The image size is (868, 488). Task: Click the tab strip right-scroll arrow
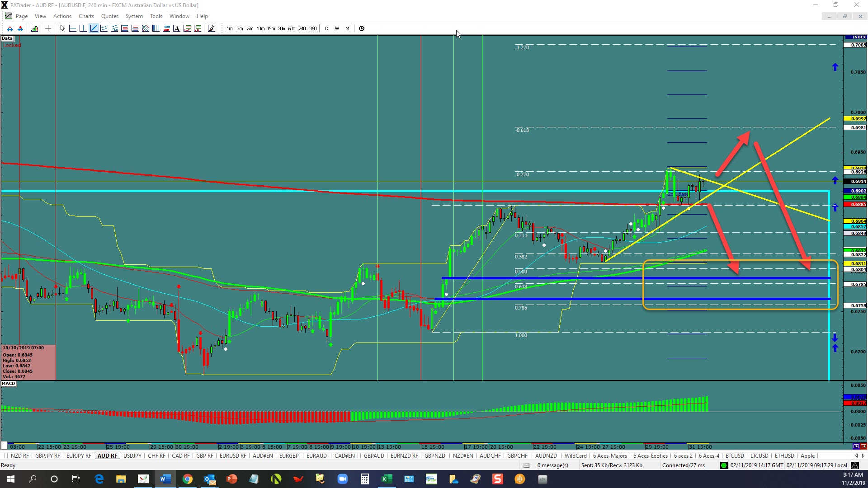(x=863, y=456)
